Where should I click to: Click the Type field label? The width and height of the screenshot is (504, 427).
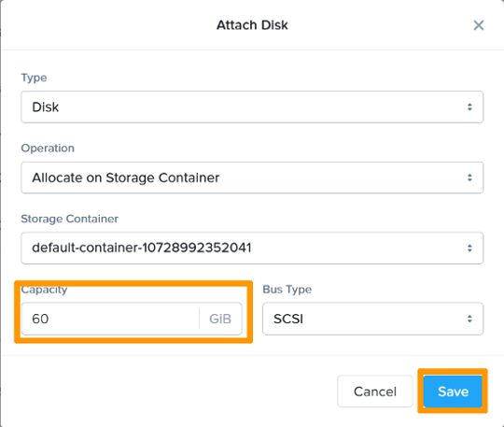pyautogui.click(x=34, y=78)
